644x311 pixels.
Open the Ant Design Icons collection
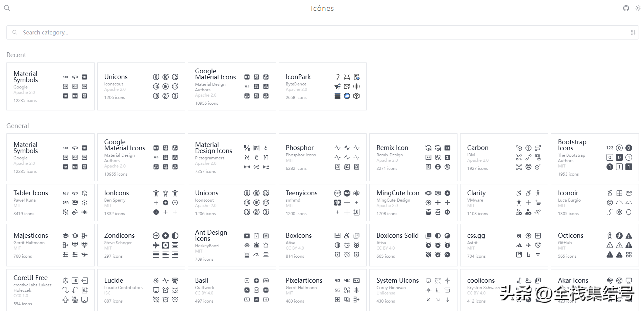pyautogui.click(x=232, y=245)
